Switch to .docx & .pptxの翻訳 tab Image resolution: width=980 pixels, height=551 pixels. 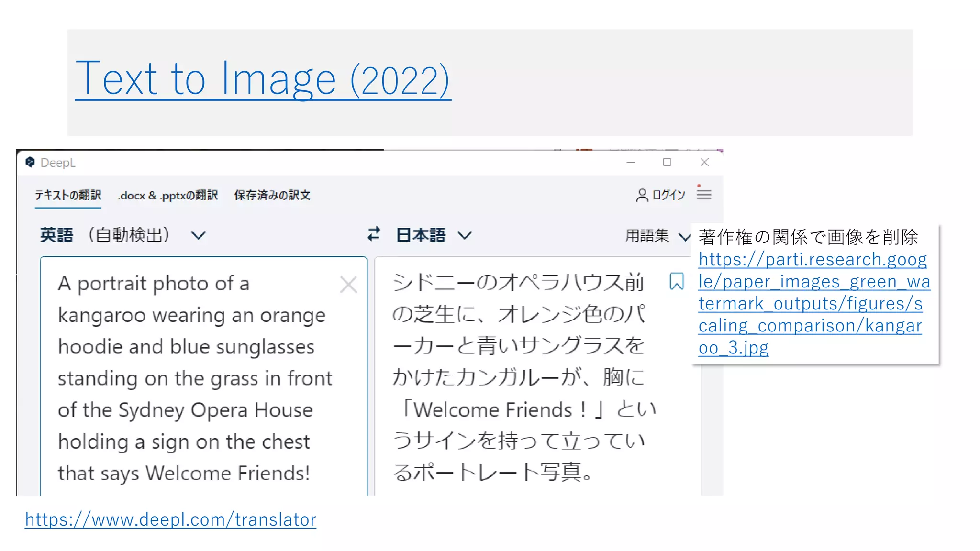pyautogui.click(x=167, y=195)
